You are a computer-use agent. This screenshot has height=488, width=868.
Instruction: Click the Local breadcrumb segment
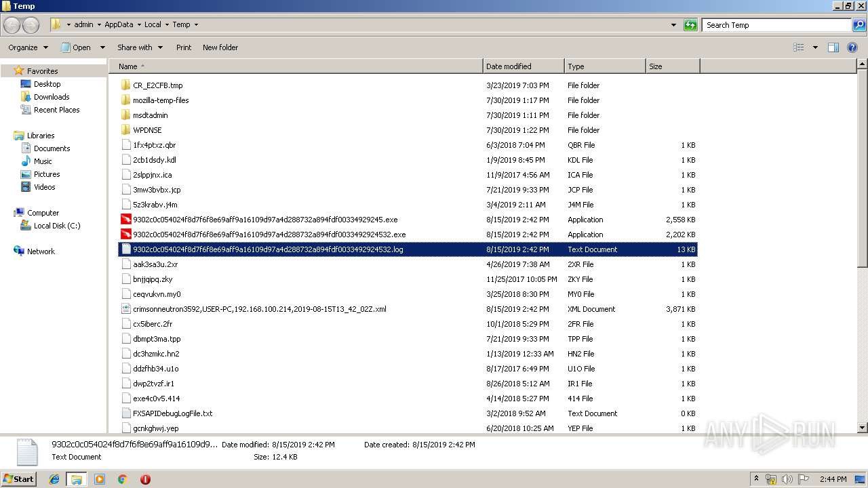point(153,24)
